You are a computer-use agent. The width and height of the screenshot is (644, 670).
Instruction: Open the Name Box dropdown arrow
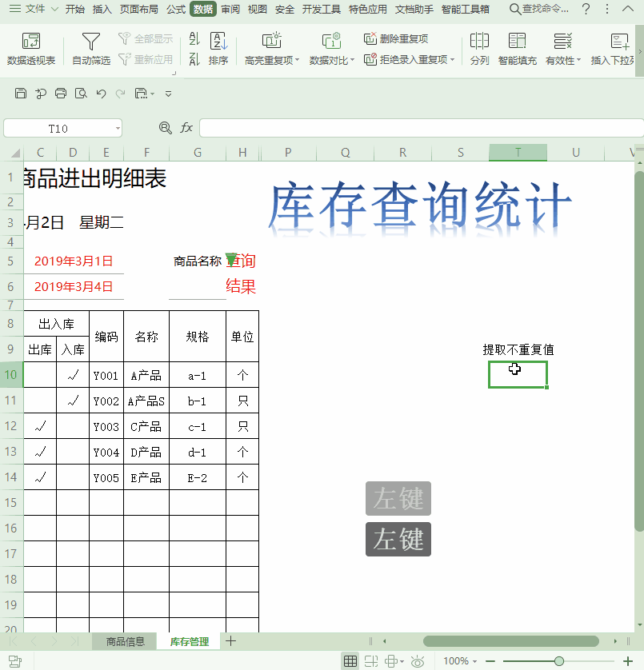coord(118,129)
